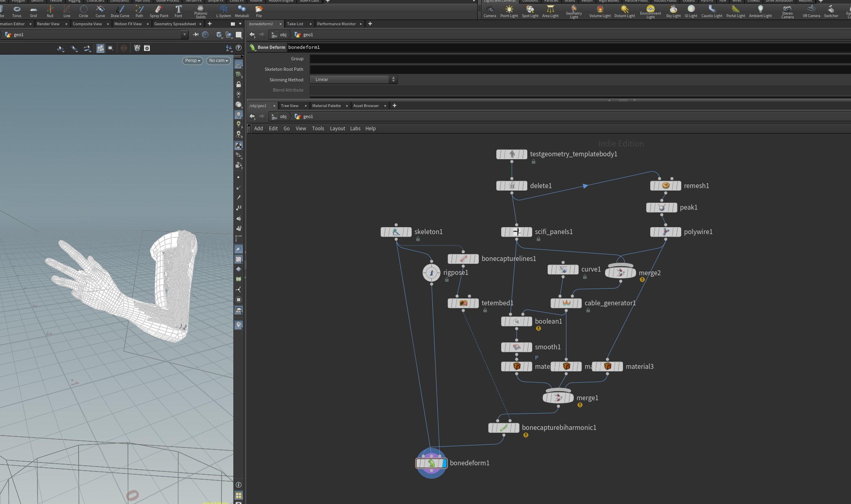Select the Torus shelf tool
Screen dimensions: 851x504
[17, 11]
